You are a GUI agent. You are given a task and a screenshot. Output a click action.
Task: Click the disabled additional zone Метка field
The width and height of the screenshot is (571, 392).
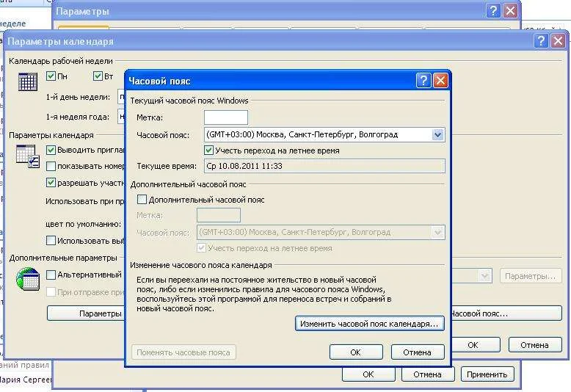click(x=219, y=215)
